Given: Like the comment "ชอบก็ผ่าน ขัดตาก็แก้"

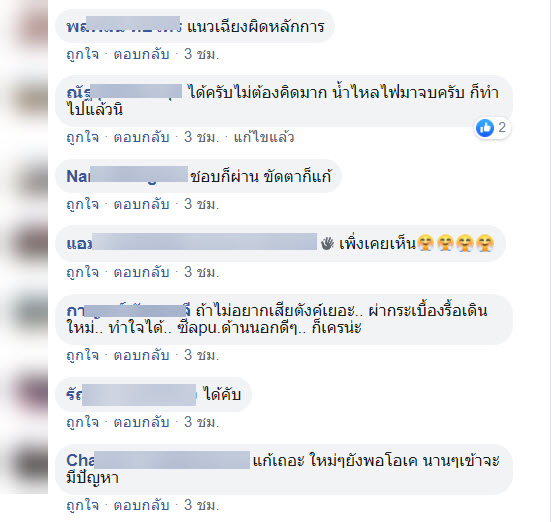Looking at the screenshot, I should click(x=83, y=204).
